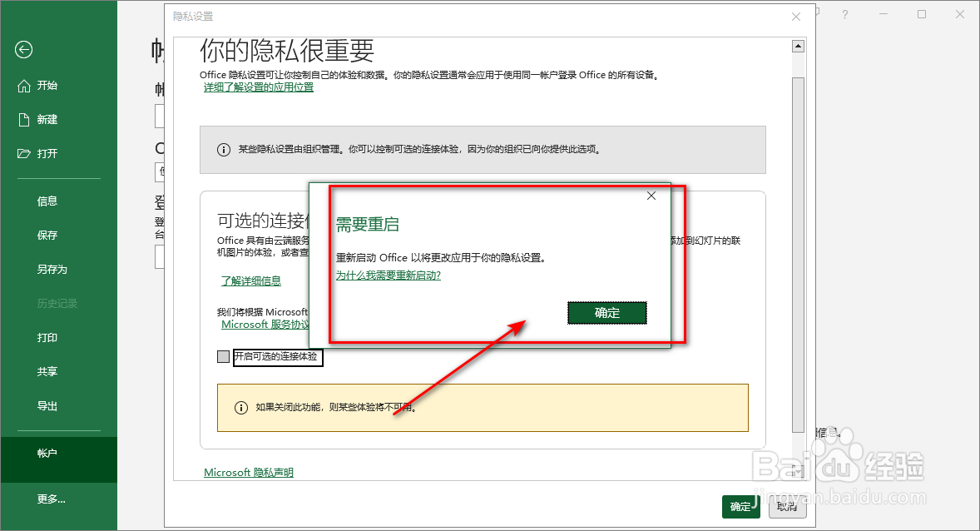
Task: Minimize the Excel window
Action: [883, 14]
